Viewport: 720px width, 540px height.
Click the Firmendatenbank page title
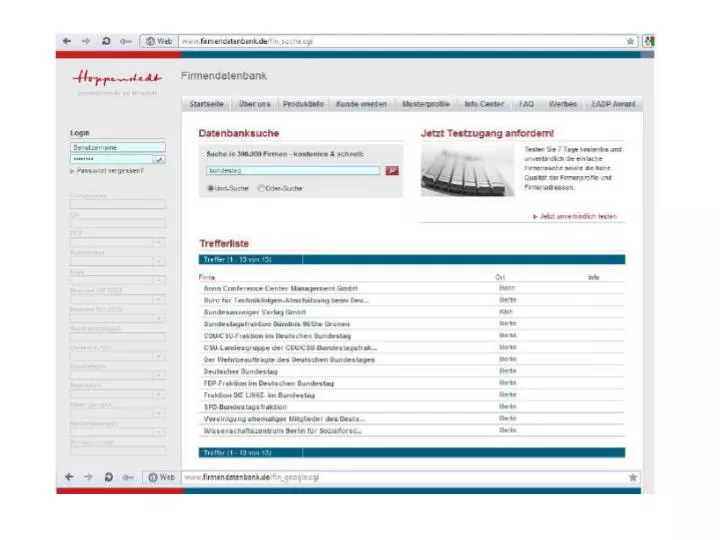point(224,76)
